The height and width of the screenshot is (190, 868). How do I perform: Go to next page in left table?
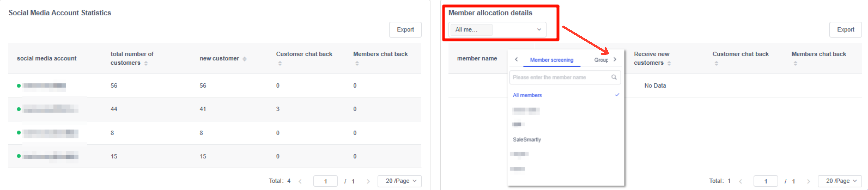tap(368, 181)
